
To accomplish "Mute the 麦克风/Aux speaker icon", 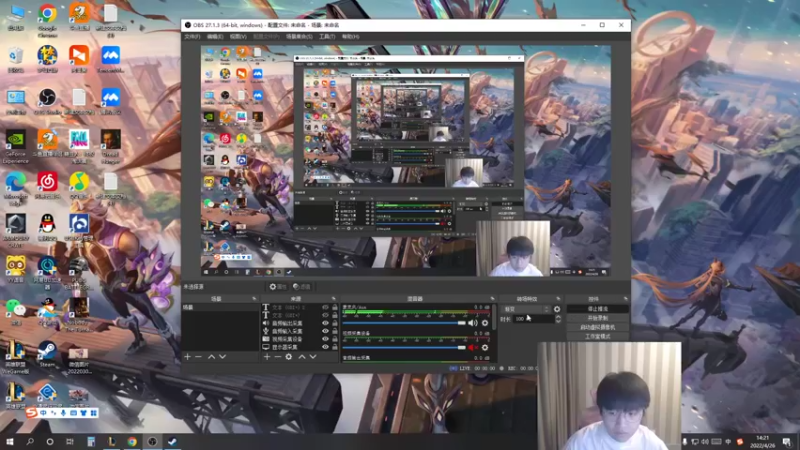I will [x=472, y=322].
